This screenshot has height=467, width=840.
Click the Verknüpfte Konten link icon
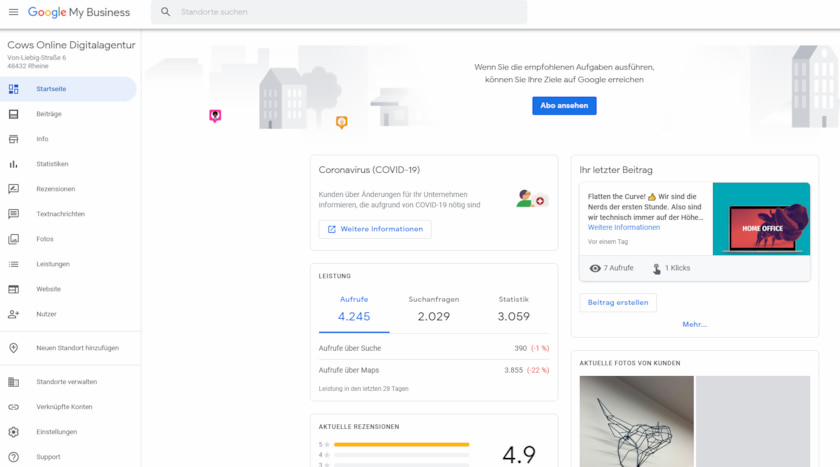[13, 407]
